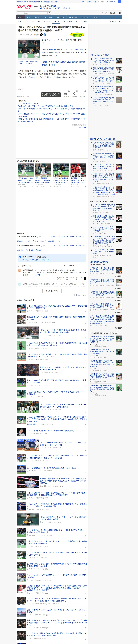This screenshot has height=644, width=138.
Task: Expand comments with もっと見る(13件)
Action: point(52,291)
